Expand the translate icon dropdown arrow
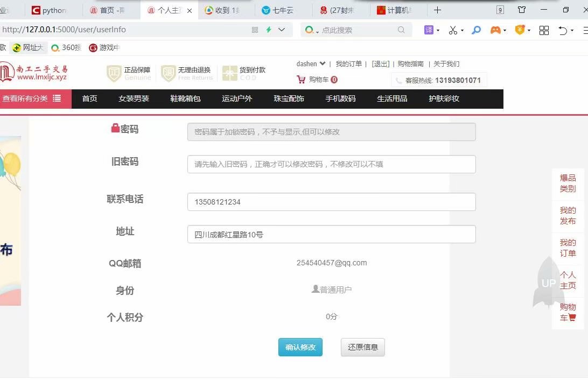Image resolution: width=588 pixels, height=380 pixels. click(438, 30)
